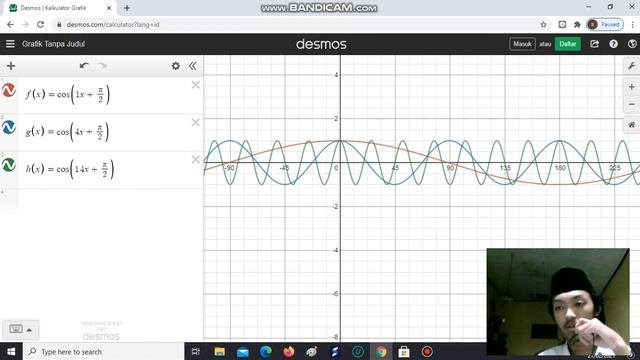Undo the last action
Image resolution: width=640 pixels, height=360 pixels.
[x=84, y=66]
